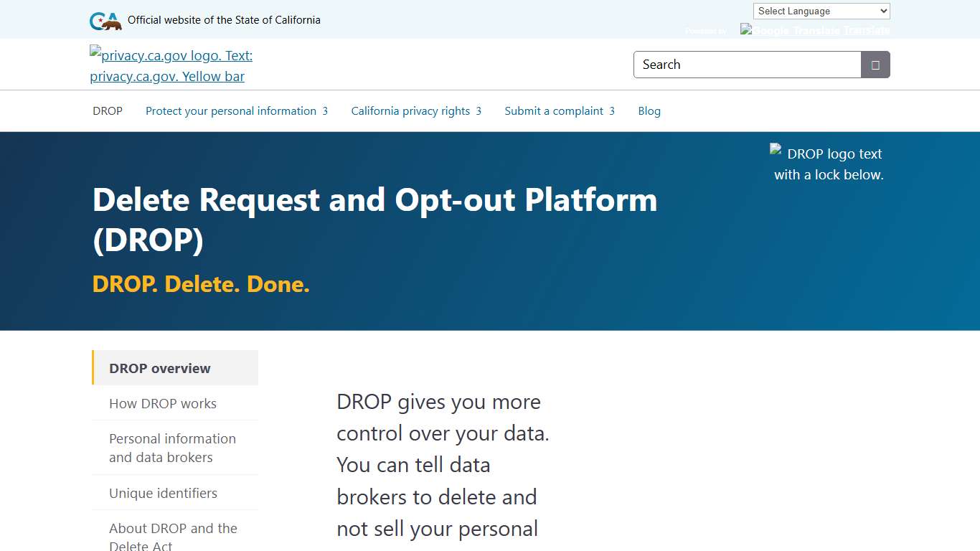Click the California state bear logo
The width and height of the screenshot is (980, 551).
(105, 21)
